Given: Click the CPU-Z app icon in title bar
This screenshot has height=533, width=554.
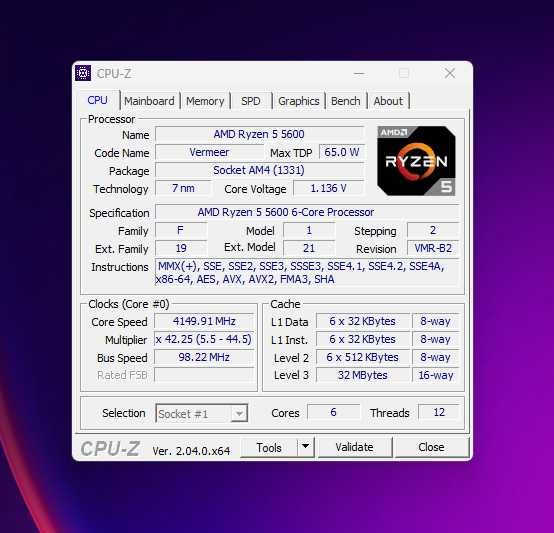Looking at the screenshot, I should coord(83,73).
